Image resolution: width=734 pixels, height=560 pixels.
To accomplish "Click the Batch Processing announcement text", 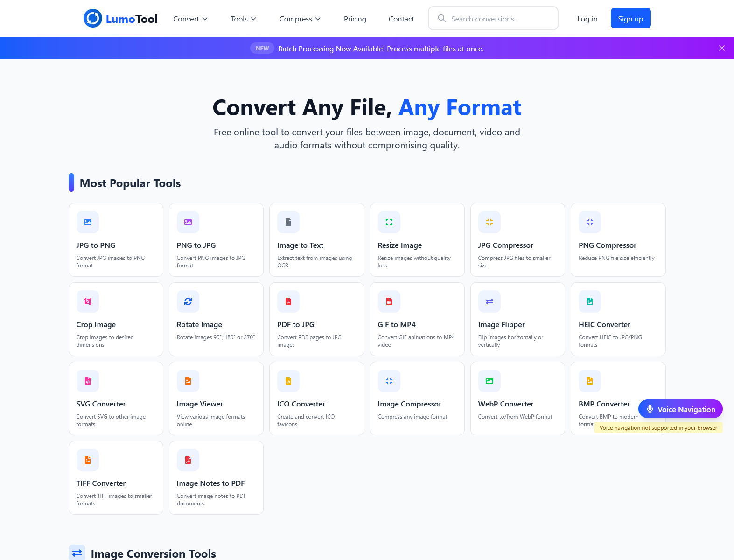I will click(x=381, y=49).
